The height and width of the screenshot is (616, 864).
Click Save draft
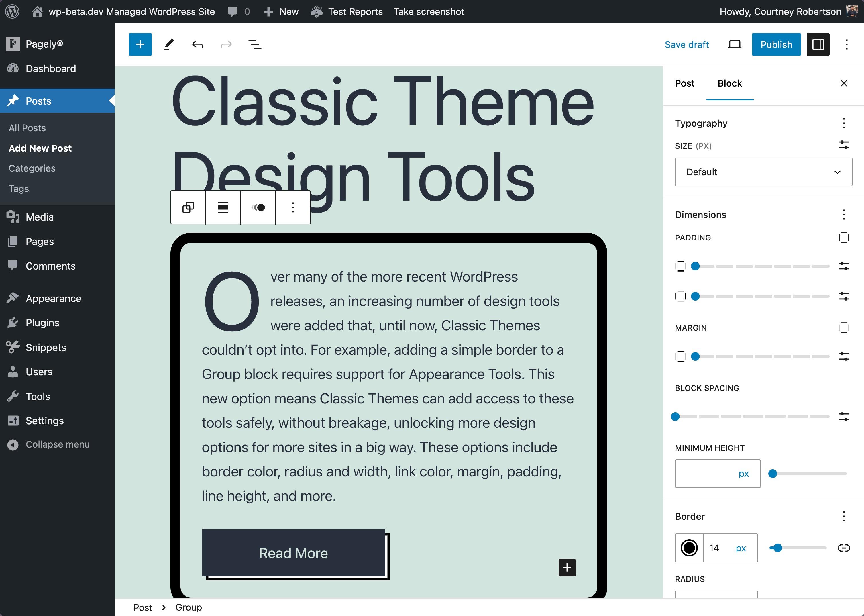pos(686,44)
